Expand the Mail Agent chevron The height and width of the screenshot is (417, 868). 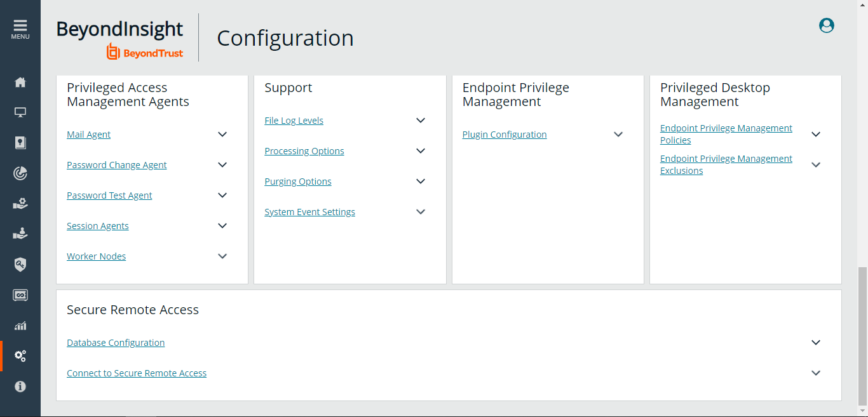[222, 135]
